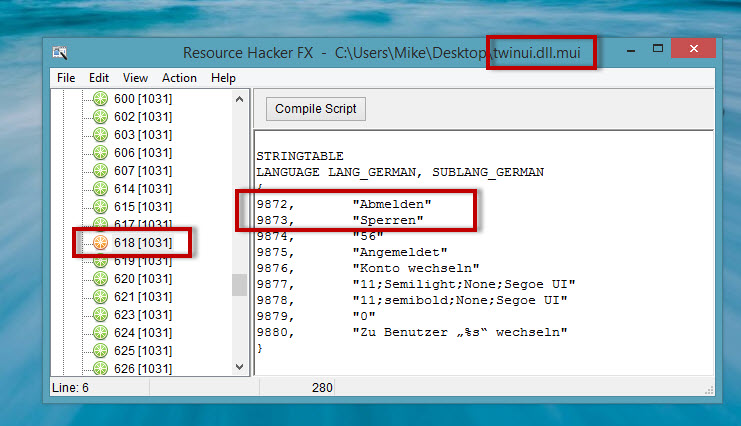Select tree item 621 [1031] label

pyautogui.click(x=143, y=296)
